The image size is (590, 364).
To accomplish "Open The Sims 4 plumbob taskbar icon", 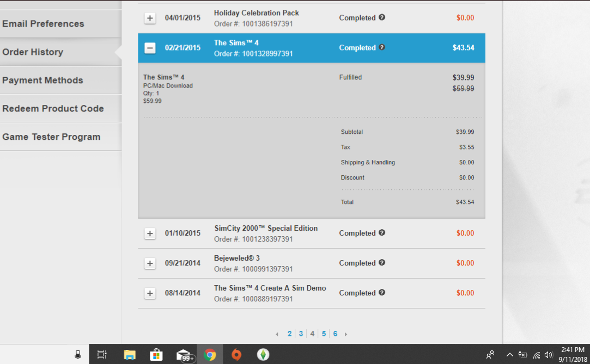I will (x=263, y=355).
